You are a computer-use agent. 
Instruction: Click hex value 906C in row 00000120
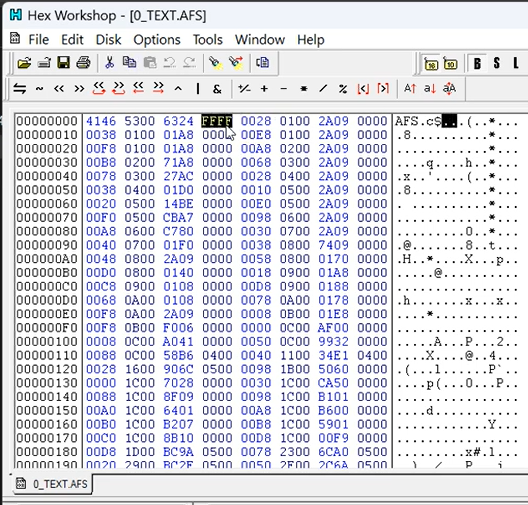178,369
